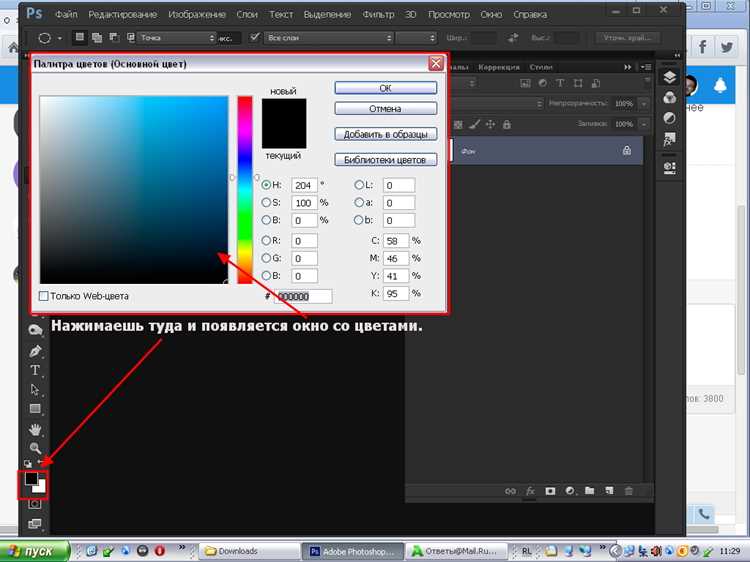Select the S saturation radio button

pyautogui.click(x=266, y=203)
